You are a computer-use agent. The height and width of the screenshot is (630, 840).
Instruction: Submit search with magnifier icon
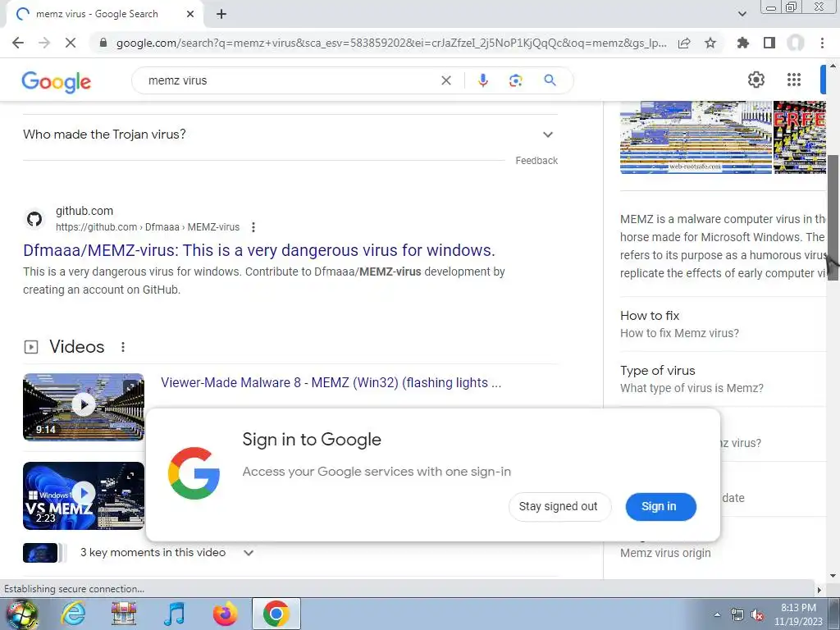pyautogui.click(x=550, y=80)
